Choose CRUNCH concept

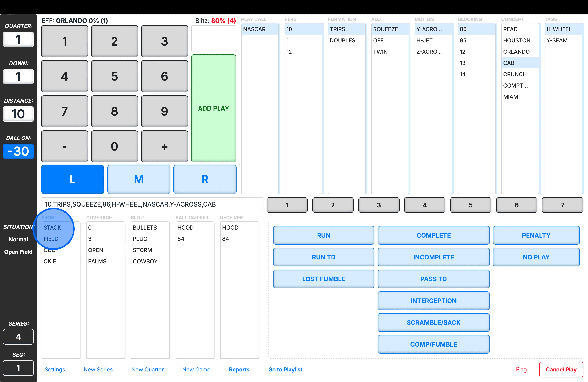coord(520,74)
